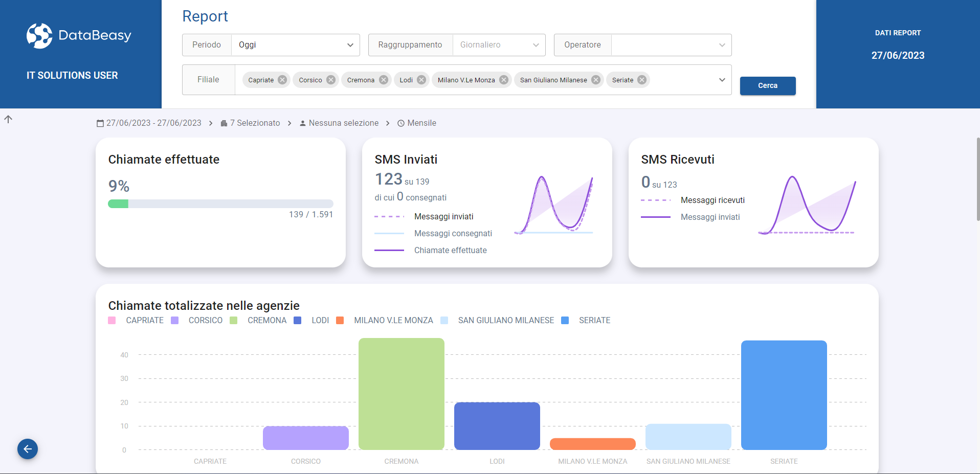
Task: Remove the Cremona branch chip
Action: click(384, 80)
